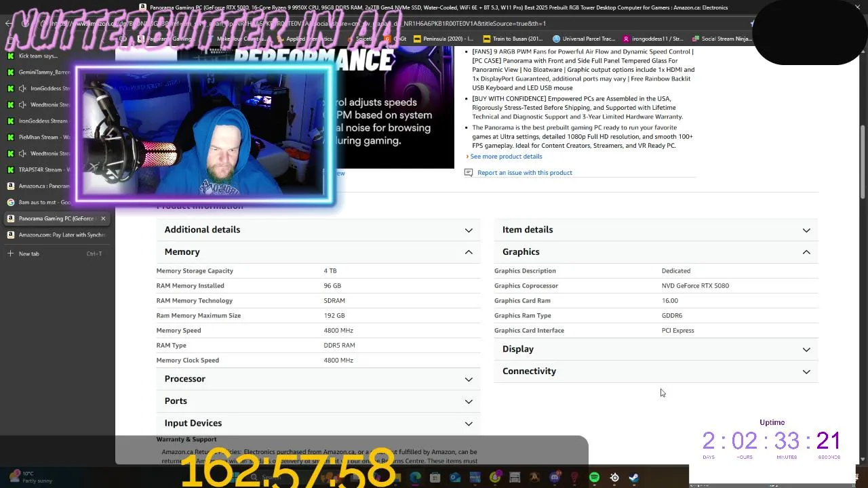Screen dimensions: 868x488
Task: Expand the Display section
Action: 656,349
